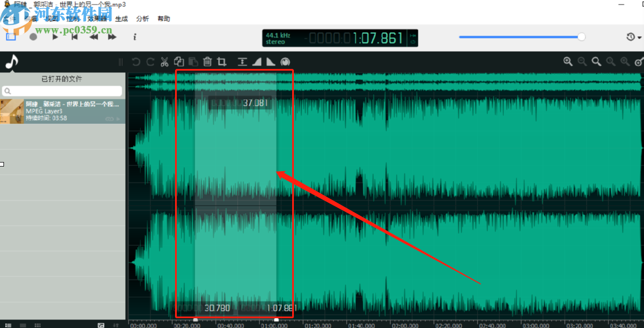The height and width of the screenshot is (328, 644).
Task: Switch to list view in file panel
Action: pos(8,325)
